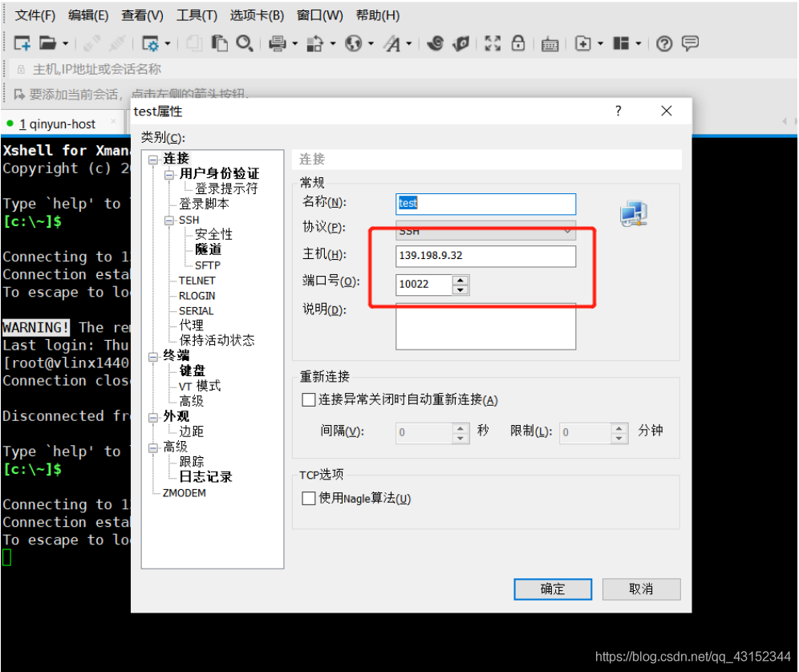799x672 pixels.
Task: Open the dropdown arrow beside the globe icon
Action: coord(371,44)
